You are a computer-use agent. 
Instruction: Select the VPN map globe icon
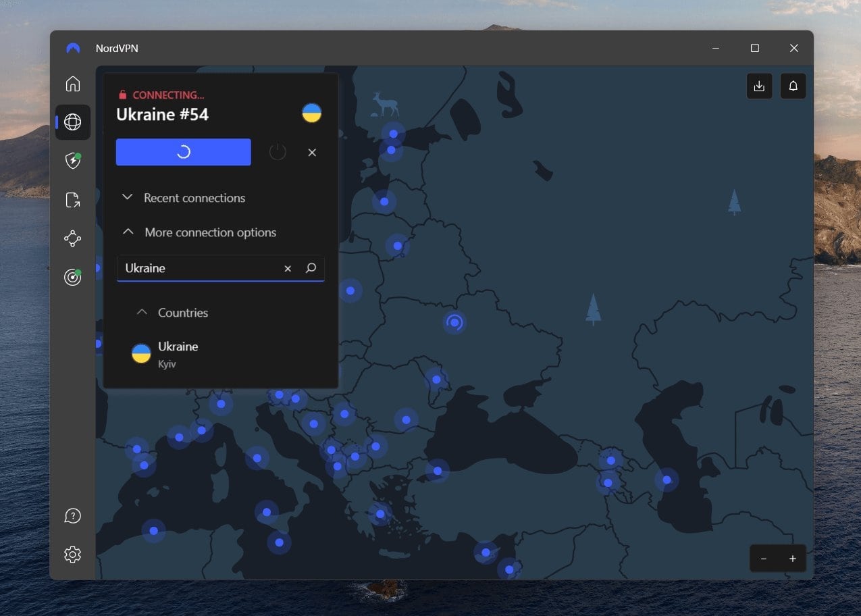click(x=72, y=122)
